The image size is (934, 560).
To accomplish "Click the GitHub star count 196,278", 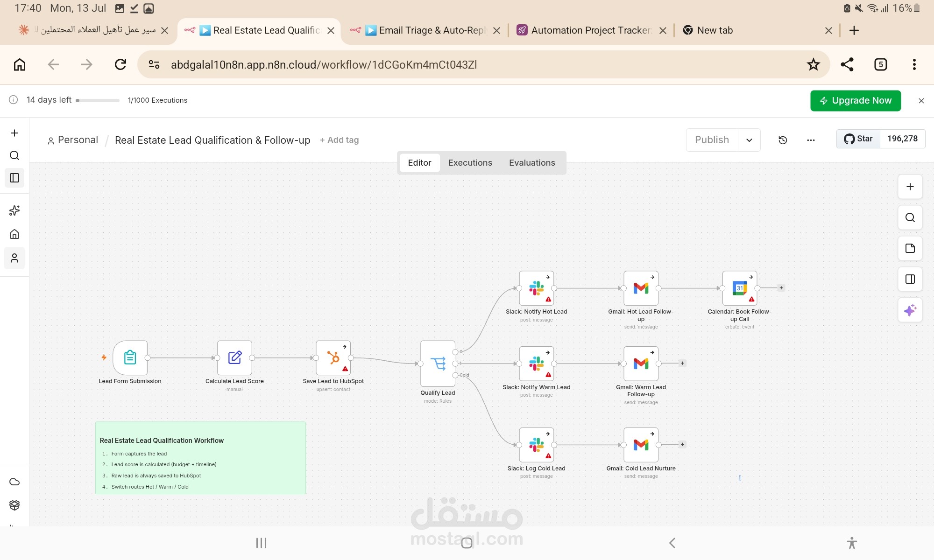I will point(902,139).
